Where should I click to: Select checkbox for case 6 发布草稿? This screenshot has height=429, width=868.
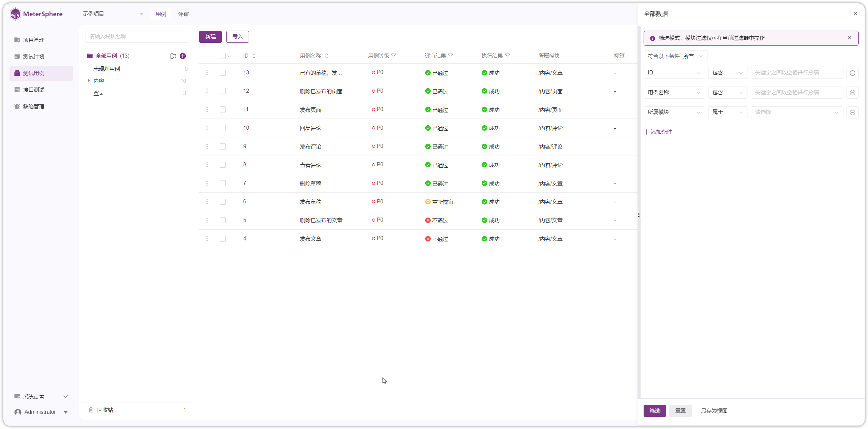pos(223,202)
